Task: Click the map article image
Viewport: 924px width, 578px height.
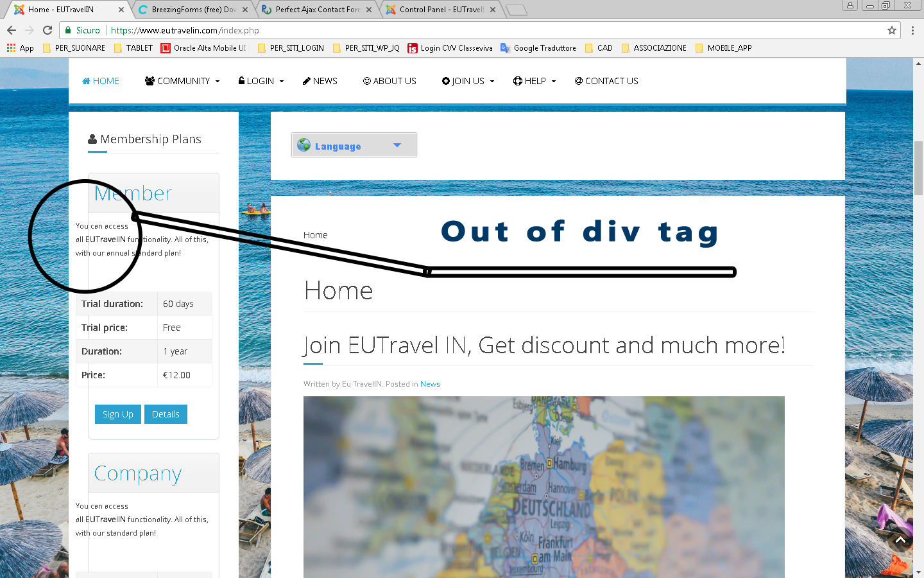Action: tap(544, 487)
